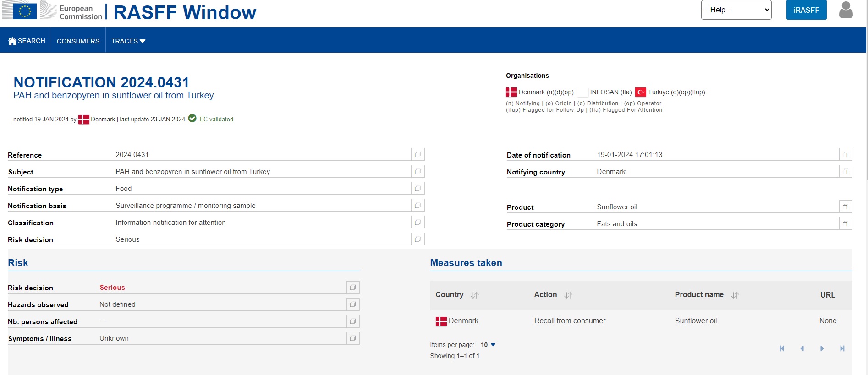Copy icon beside Risk decision 'Serious' in upper table
Viewport: 868px width, 375px height.
click(418, 239)
